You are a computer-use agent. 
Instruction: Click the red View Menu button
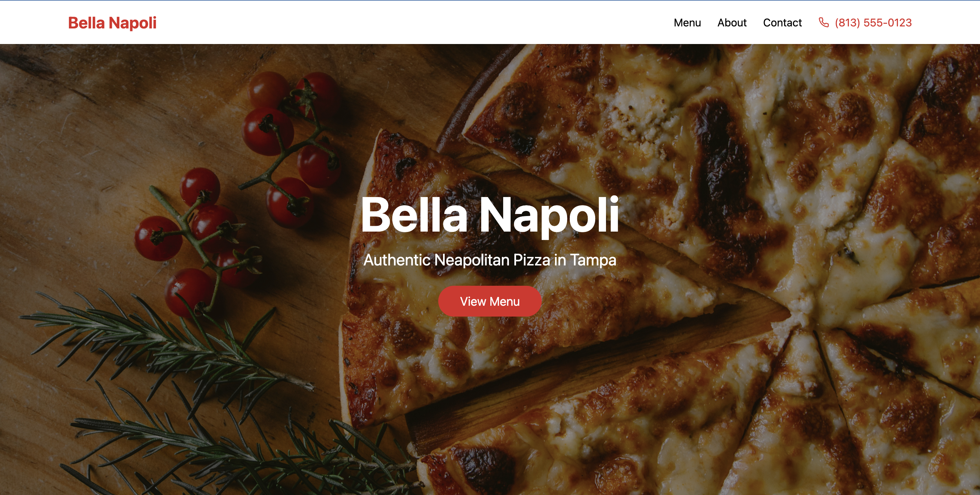tap(490, 301)
